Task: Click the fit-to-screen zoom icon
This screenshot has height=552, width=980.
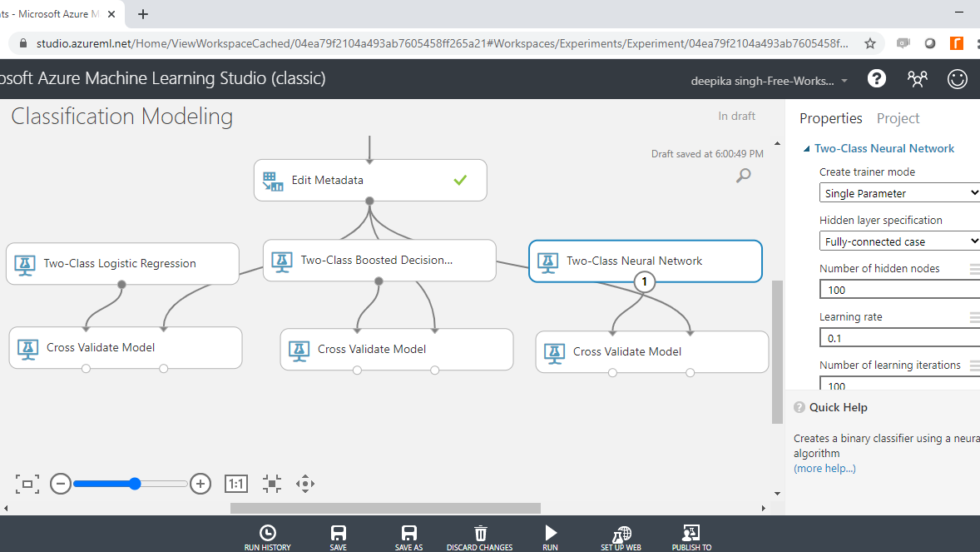Action: [x=27, y=484]
